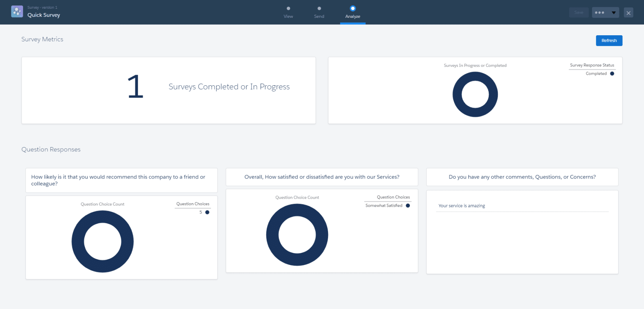Image resolution: width=644 pixels, height=309 pixels.
Task: Select the 'Your service is amazing' response
Action: (x=461, y=206)
